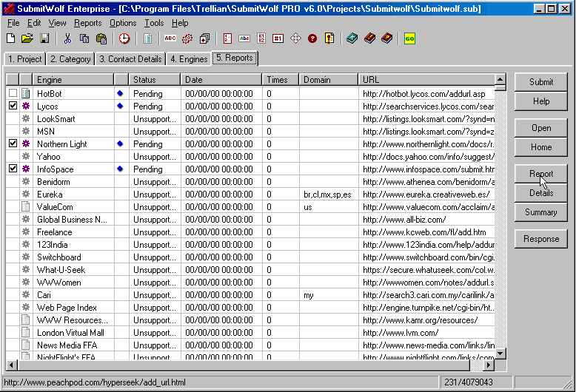Click the four-arrow crosshair toolbar icon

(295, 38)
